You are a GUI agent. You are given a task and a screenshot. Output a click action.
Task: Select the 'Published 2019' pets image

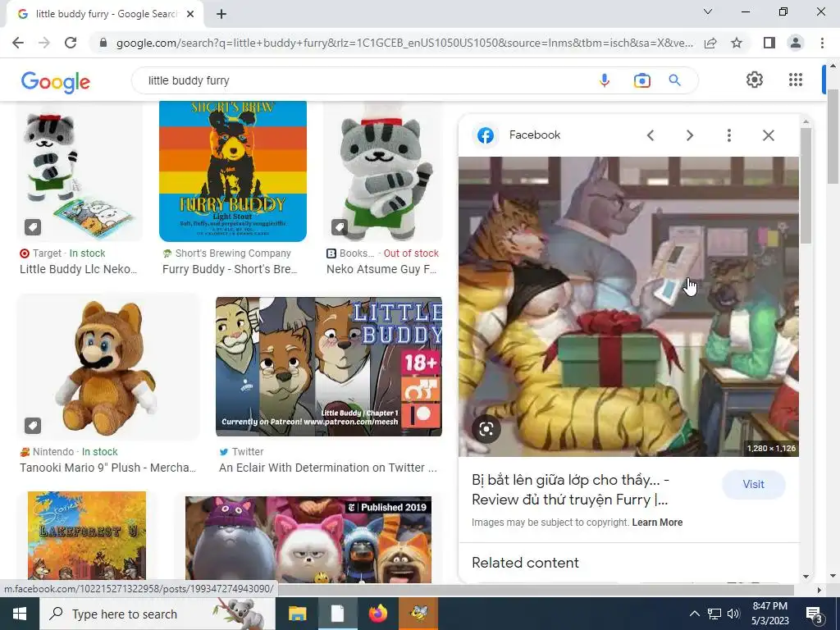click(x=308, y=540)
